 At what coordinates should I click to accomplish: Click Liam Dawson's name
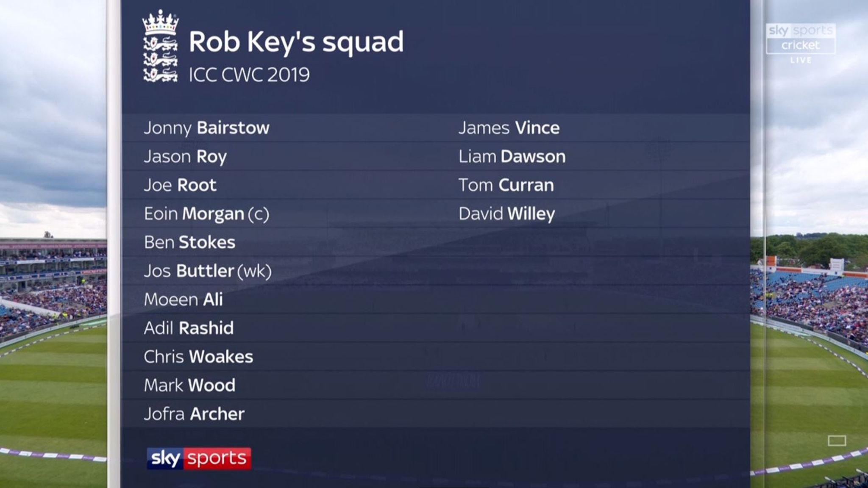tap(512, 157)
